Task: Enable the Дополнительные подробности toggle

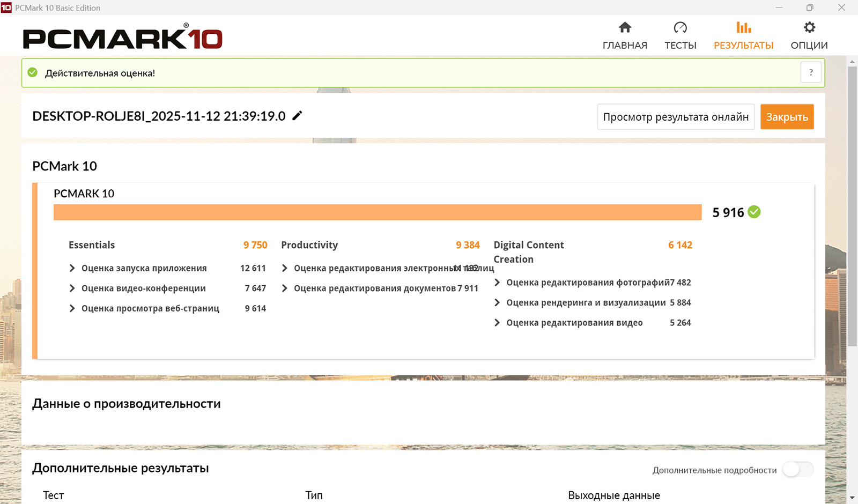Action: tap(797, 470)
